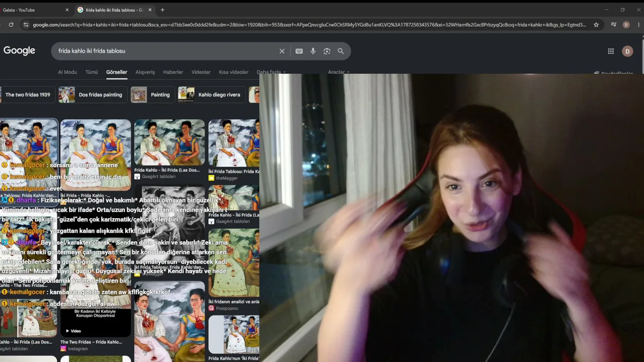Click the GaagArt favicon under Las Dos result
This screenshot has width=644, height=362.
(x=137, y=176)
